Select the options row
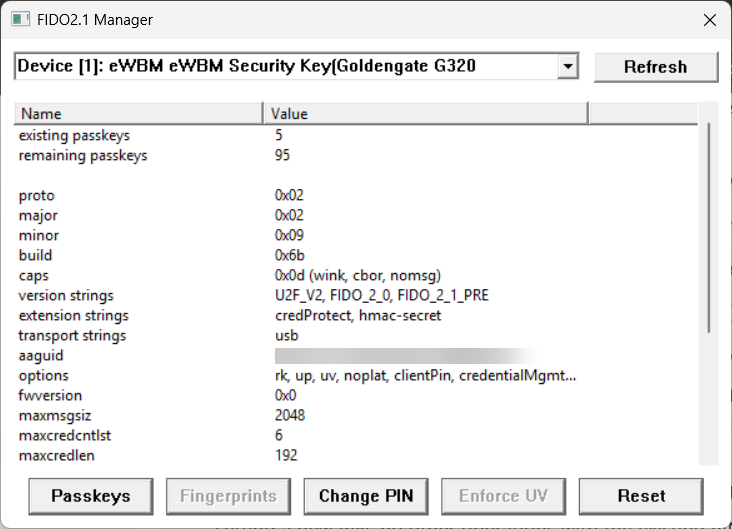The image size is (732, 529). point(43,375)
